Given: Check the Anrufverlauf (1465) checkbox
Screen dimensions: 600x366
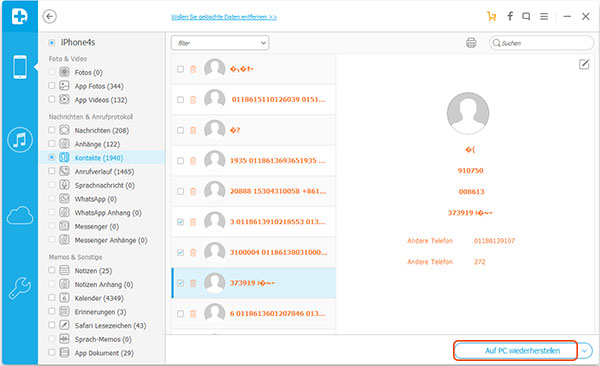Looking at the screenshot, I should point(52,171).
